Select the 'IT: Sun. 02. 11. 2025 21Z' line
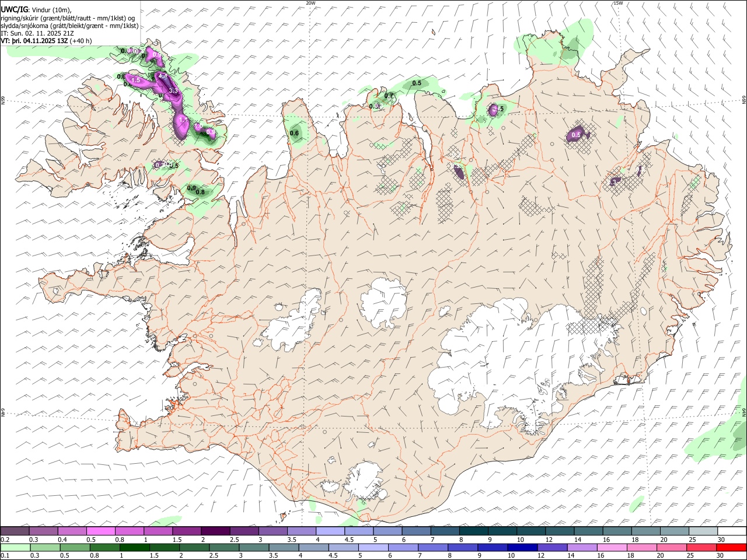 [x=37, y=33]
